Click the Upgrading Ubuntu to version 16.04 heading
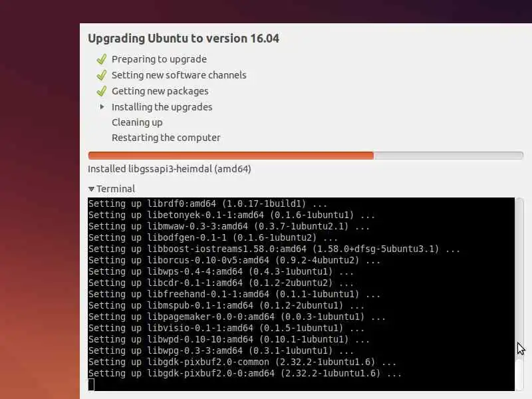The height and width of the screenshot is (399, 532). coord(184,39)
